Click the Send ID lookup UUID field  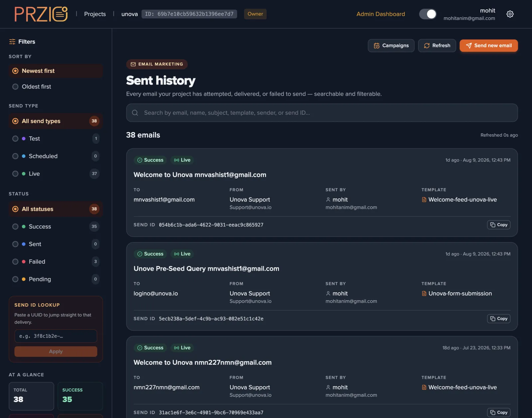(x=56, y=336)
